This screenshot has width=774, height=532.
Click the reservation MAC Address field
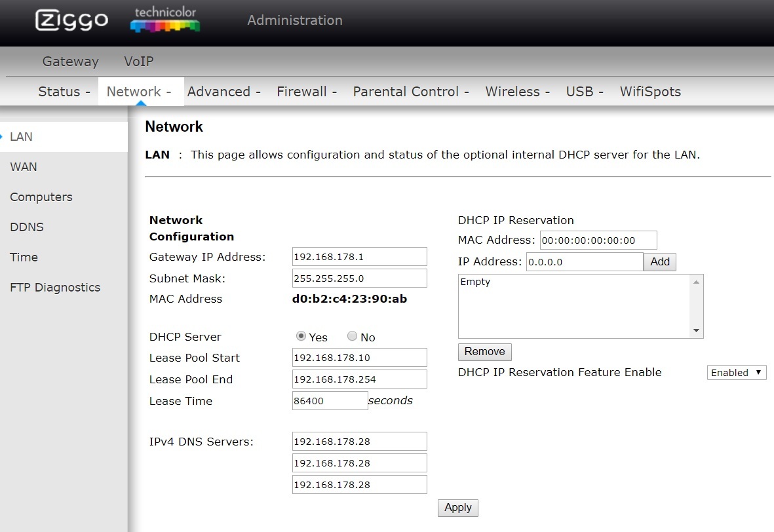point(598,240)
